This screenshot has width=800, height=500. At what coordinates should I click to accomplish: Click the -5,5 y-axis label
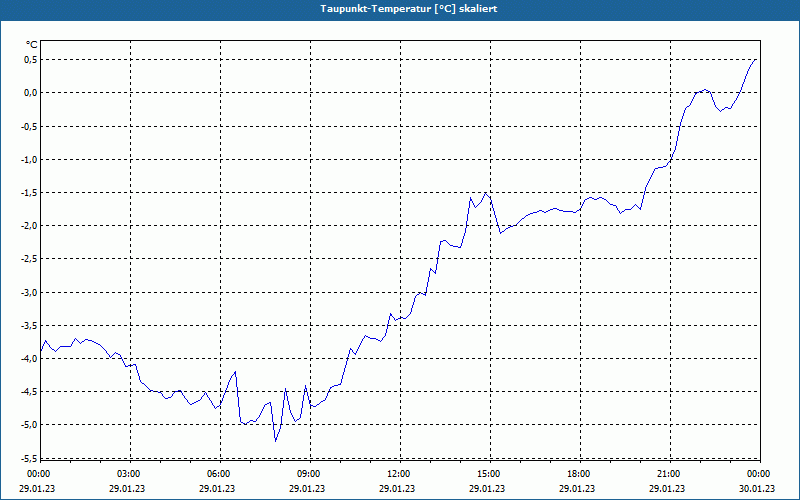pyautogui.click(x=29, y=458)
